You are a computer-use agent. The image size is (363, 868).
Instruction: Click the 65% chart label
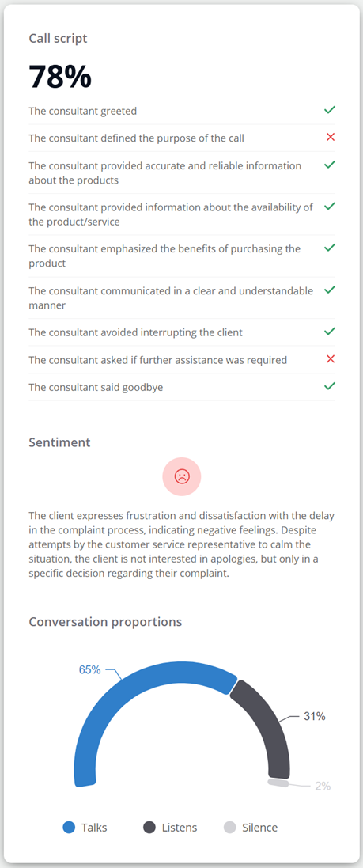pos(89,670)
